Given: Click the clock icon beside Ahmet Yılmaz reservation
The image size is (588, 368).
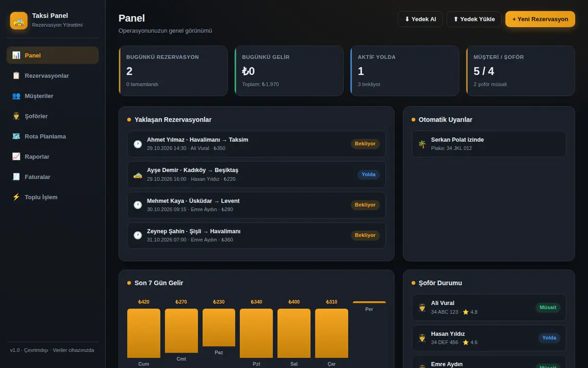Looking at the screenshot, I should [x=138, y=144].
